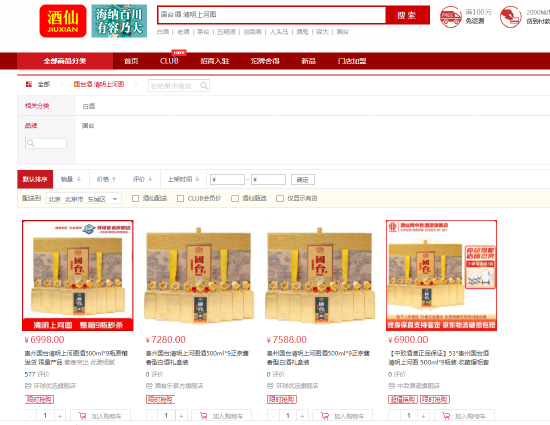Click the brand search box with magnifier
The image size is (550, 425).
[46, 143]
